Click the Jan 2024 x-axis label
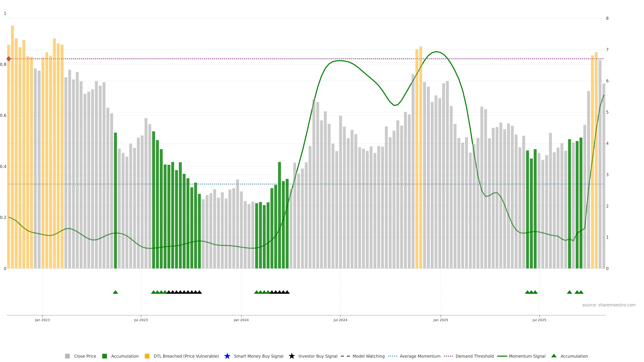The image size is (644, 362). coord(241,320)
